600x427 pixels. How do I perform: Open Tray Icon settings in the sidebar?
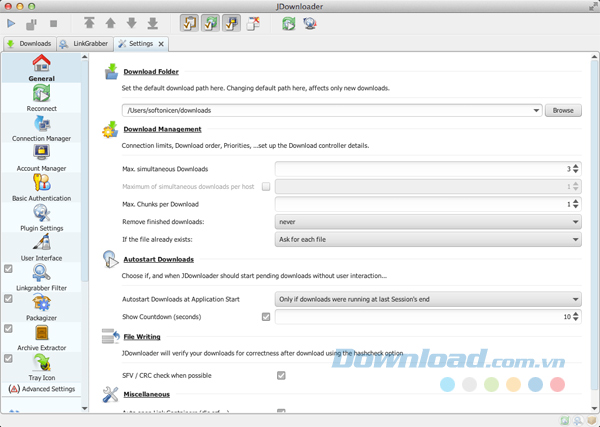pos(41,367)
